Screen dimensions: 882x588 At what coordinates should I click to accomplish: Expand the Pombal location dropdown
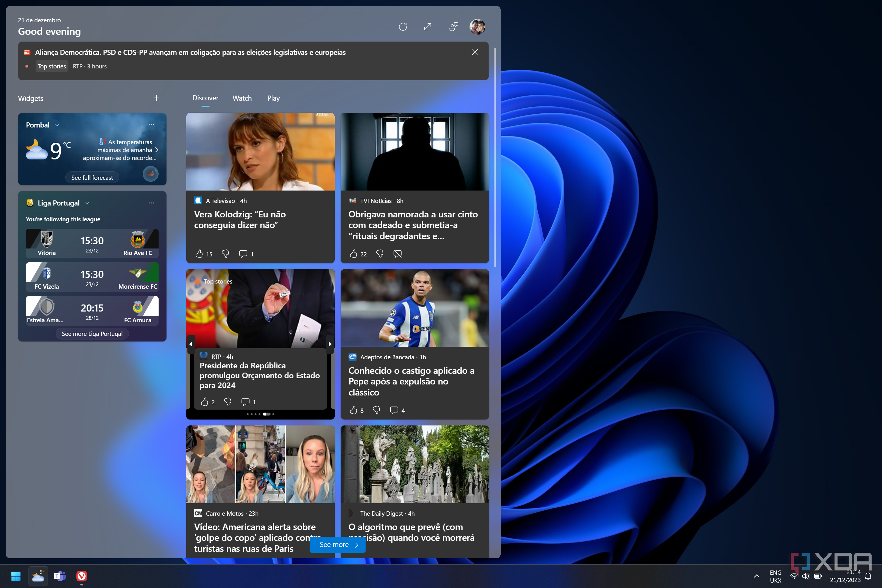[57, 125]
